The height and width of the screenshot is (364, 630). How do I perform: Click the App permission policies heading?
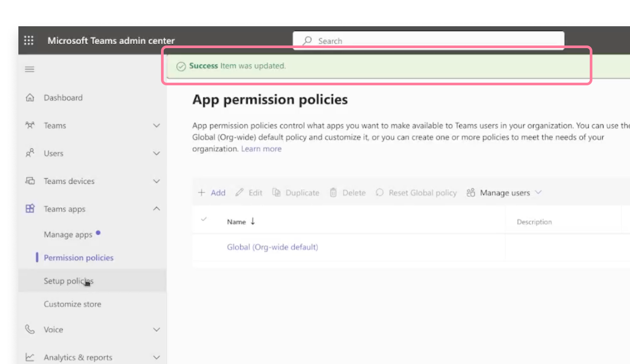point(270,99)
